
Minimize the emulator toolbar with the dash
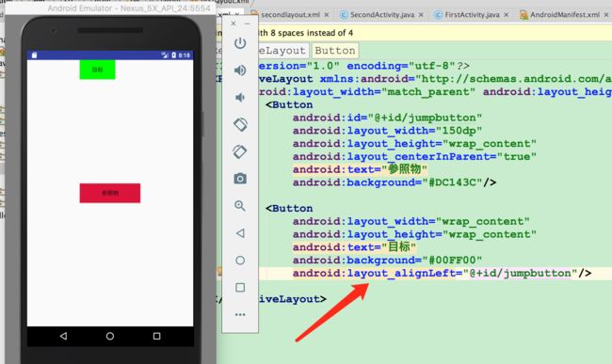(247, 24)
